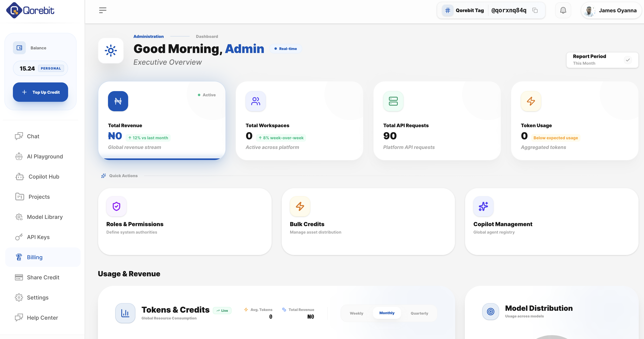Click the Live indicator badge
The height and width of the screenshot is (339, 644).
222,311
